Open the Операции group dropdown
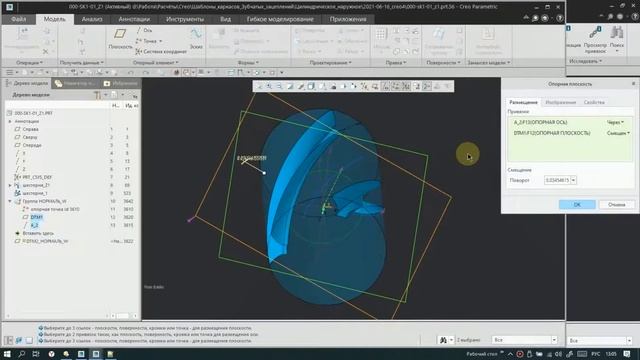The image size is (640, 360). (29, 62)
